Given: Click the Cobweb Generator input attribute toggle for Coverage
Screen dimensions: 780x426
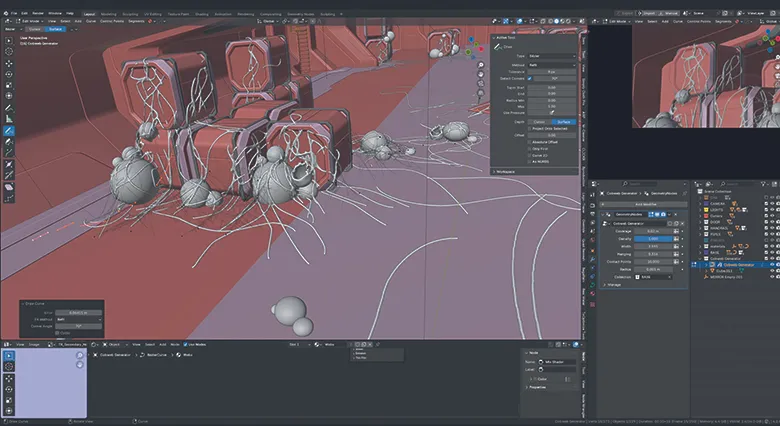Looking at the screenshot, I should pos(676,231).
